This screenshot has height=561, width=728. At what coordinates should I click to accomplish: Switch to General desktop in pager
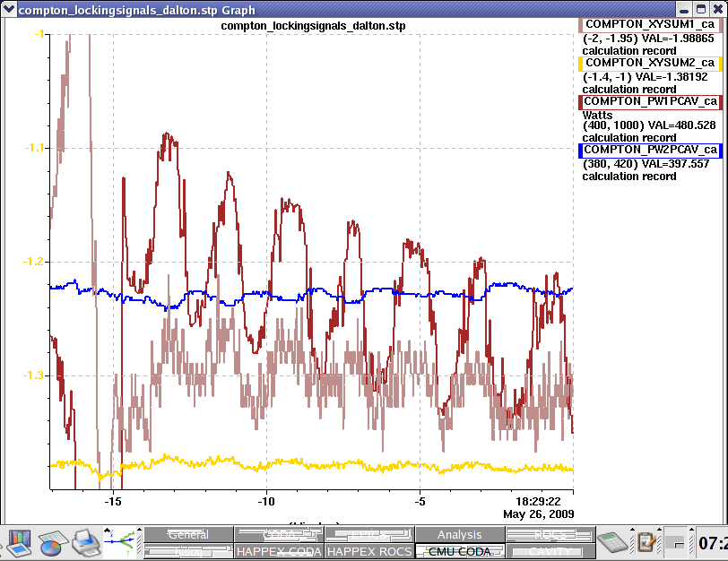tap(188, 534)
